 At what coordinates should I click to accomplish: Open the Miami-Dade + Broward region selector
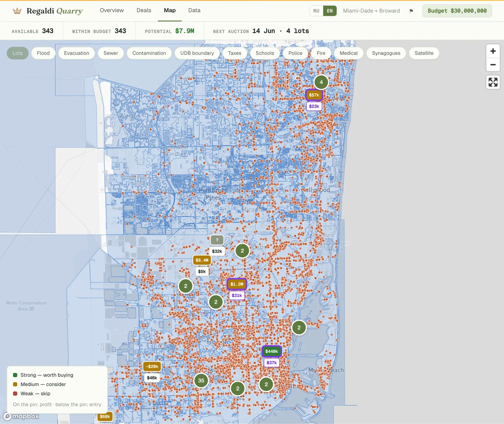point(372,11)
